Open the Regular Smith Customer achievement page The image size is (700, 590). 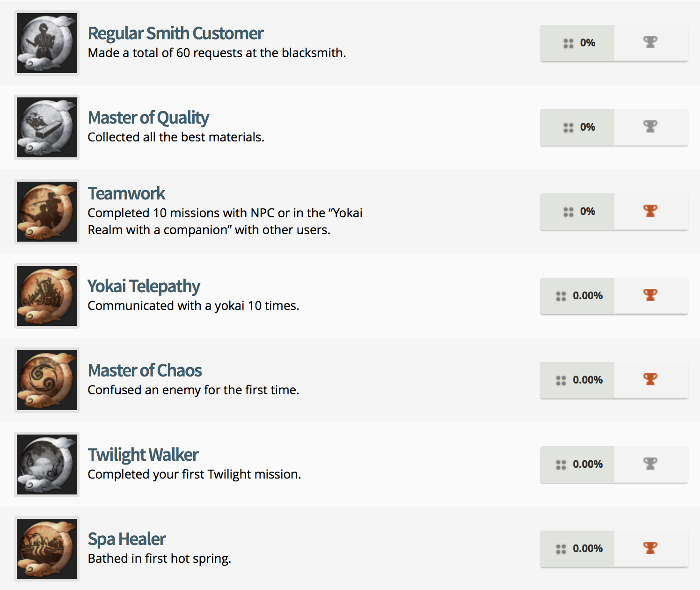[175, 33]
